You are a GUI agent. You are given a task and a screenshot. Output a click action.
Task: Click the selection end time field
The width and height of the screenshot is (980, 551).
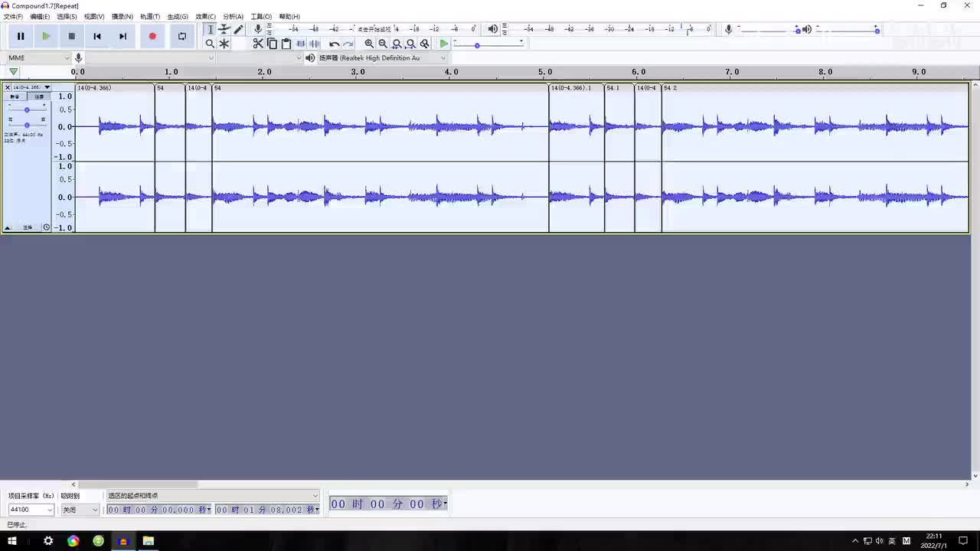point(267,510)
